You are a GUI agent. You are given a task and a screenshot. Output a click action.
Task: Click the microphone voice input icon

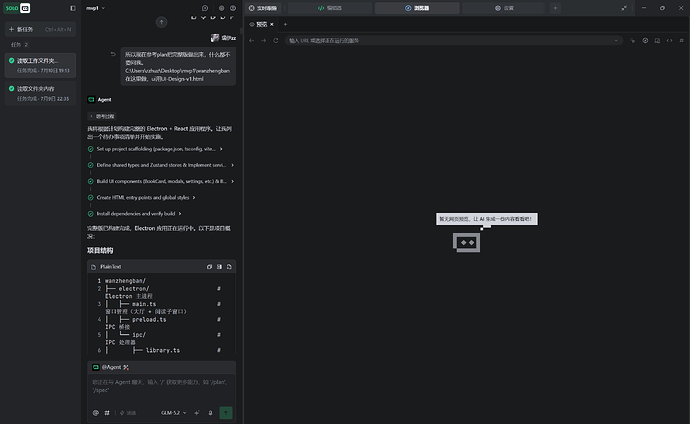(210, 413)
